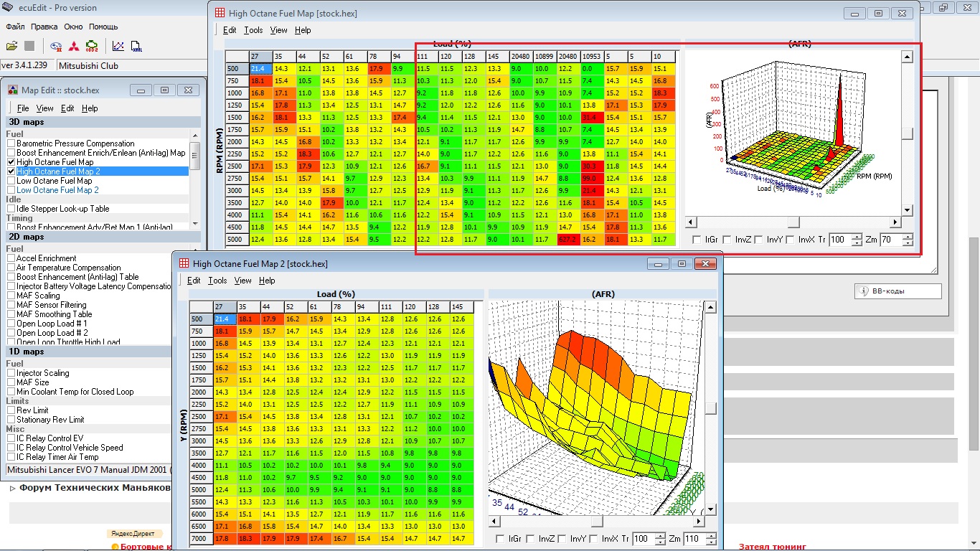Open View menu in Fuel Map 2 window
The height and width of the screenshot is (551, 980).
click(x=243, y=281)
